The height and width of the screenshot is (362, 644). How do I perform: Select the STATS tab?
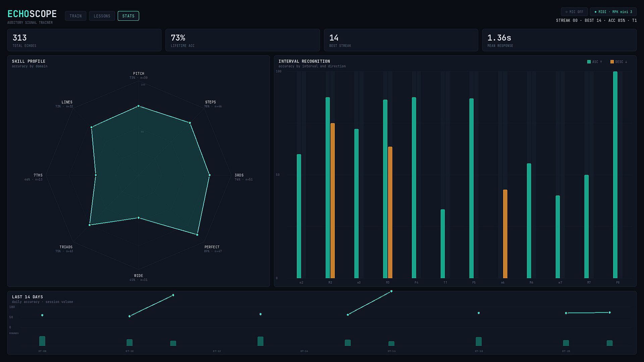pyautogui.click(x=128, y=16)
